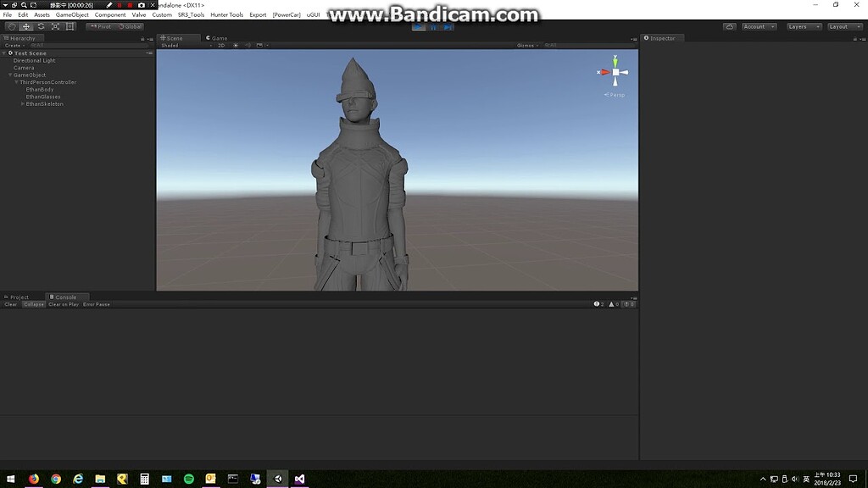868x488 pixels.
Task: Select the Rotate tool
Action: coord(40,26)
